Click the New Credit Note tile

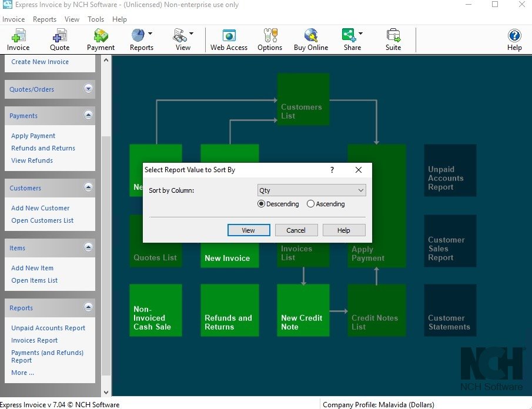[x=303, y=310]
